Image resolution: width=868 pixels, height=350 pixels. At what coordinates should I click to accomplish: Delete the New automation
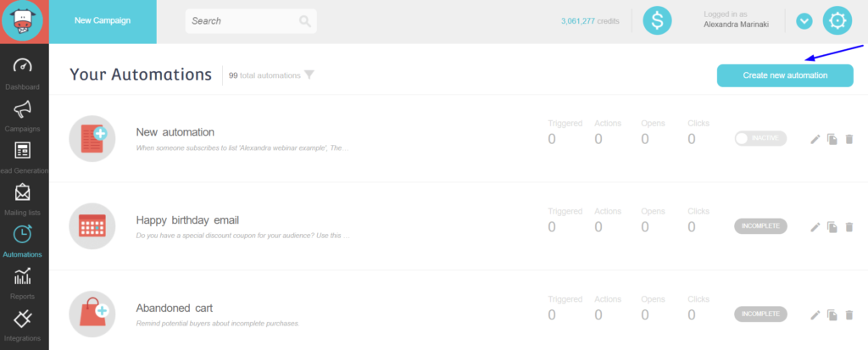[x=849, y=139]
